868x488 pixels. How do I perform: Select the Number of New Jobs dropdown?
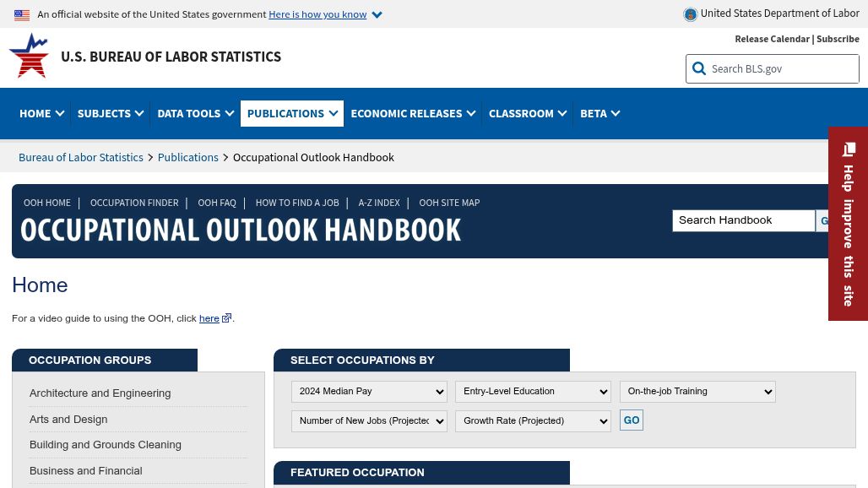point(369,421)
